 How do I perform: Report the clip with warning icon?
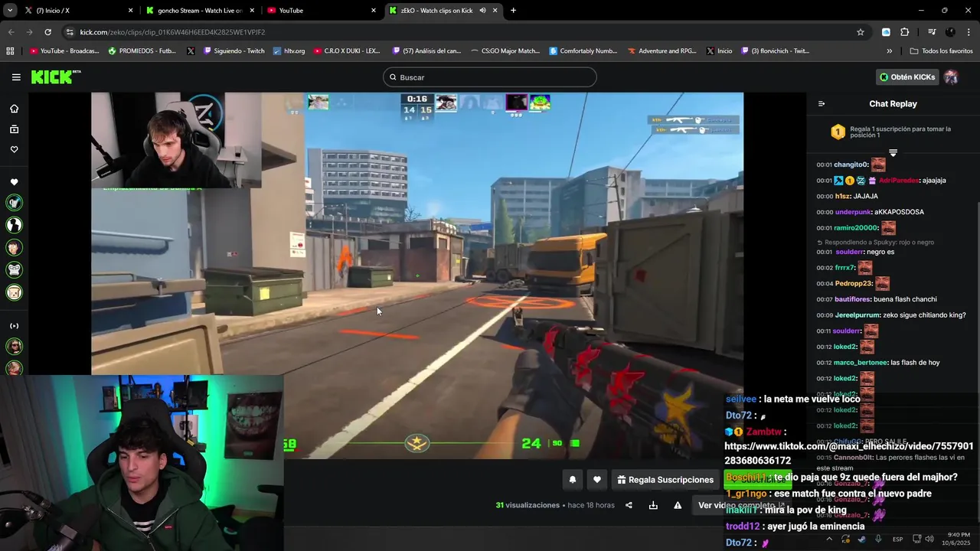pyautogui.click(x=678, y=505)
